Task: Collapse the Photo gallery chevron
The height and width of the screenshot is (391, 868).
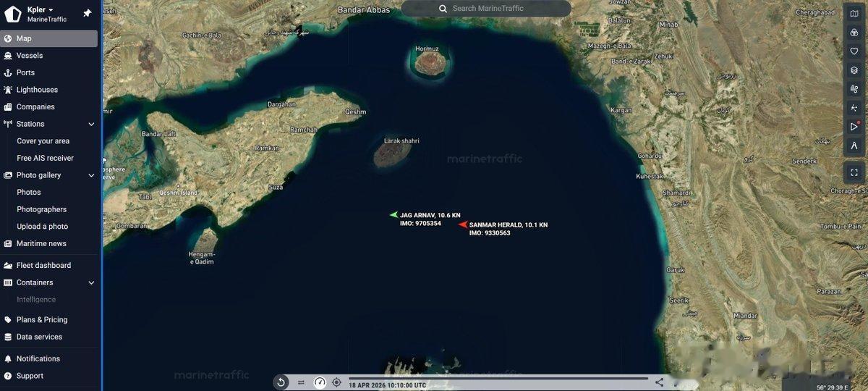Action: pyautogui.click(x=91, y=175)
